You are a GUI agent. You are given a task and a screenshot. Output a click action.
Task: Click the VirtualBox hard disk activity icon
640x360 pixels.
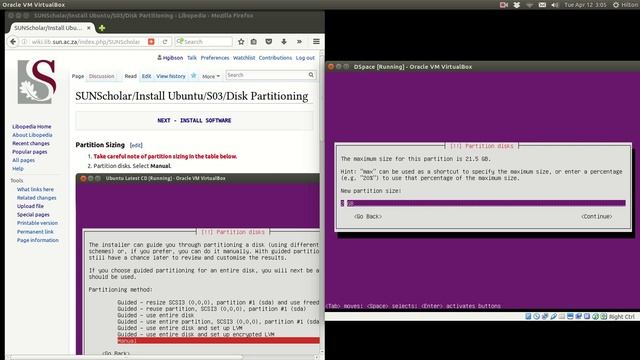(x=528, y=316)
